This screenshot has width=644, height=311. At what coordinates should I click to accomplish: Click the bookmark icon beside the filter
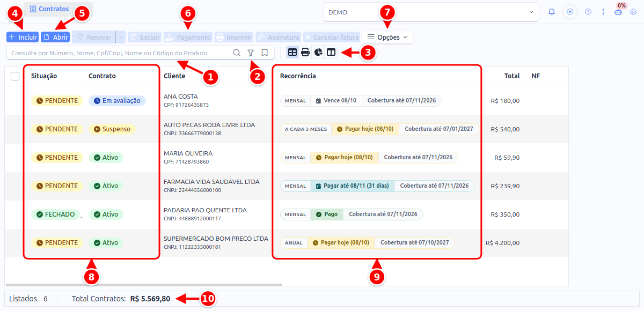(x=265, y=53)
